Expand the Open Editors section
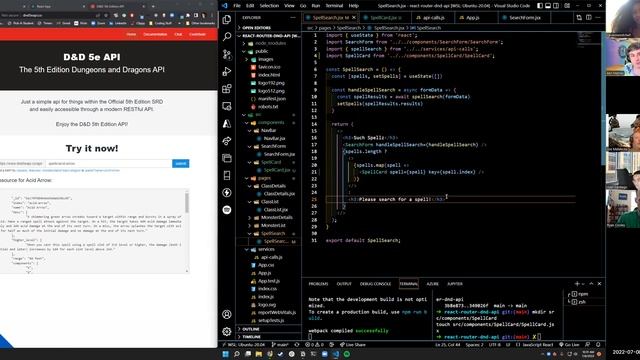The width and height of the screenshot is (640, 360). tap(256, 27)
